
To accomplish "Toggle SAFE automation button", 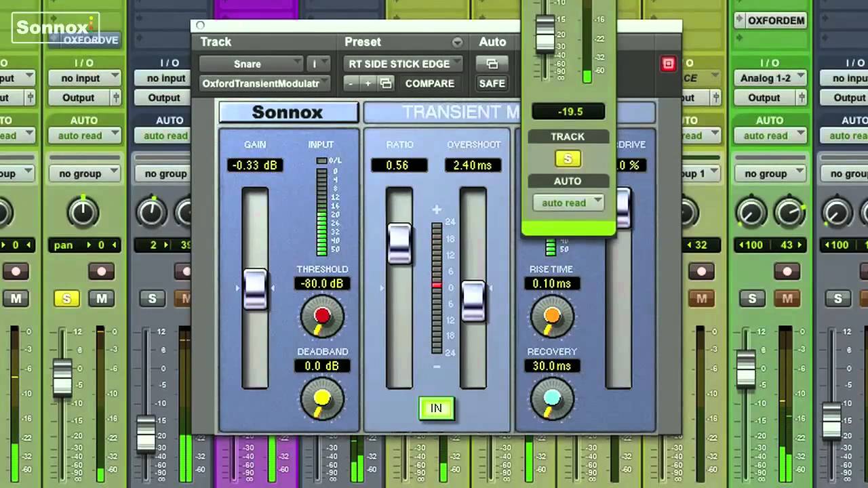I will (x=492, y=83).
